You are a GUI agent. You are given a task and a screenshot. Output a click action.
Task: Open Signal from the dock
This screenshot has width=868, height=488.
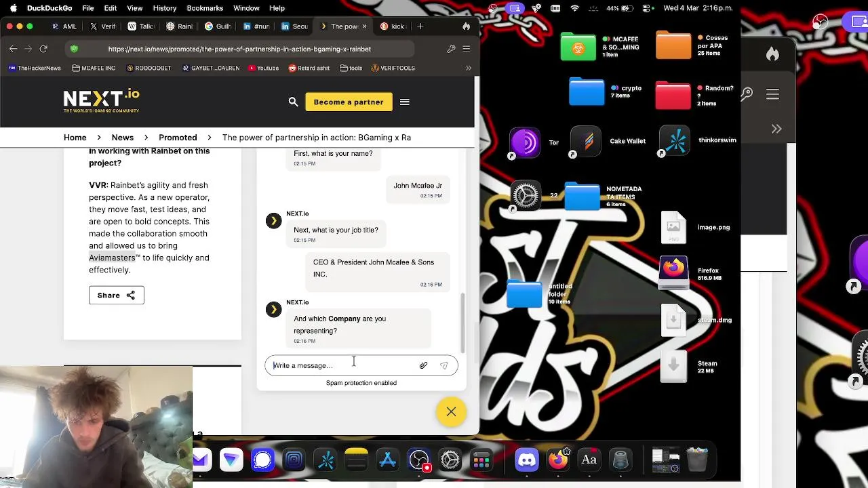262,460
